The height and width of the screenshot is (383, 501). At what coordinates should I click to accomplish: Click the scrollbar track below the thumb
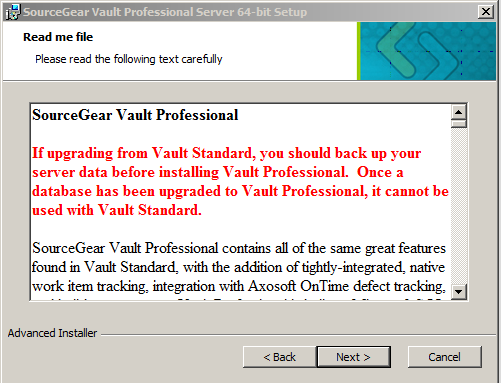click(459, 206)
